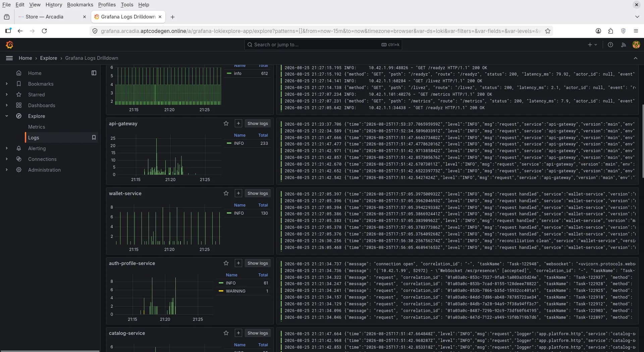Collapse the top bar with chevron
The width and height of the screenshot is (644, 352).
(x=636, y=58)
